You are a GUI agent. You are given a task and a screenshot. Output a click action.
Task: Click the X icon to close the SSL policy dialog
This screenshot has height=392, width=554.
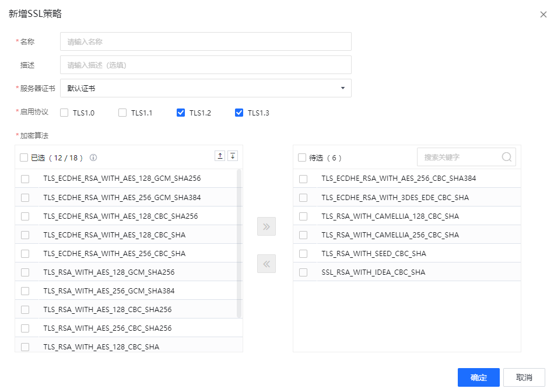click(544, 14)
